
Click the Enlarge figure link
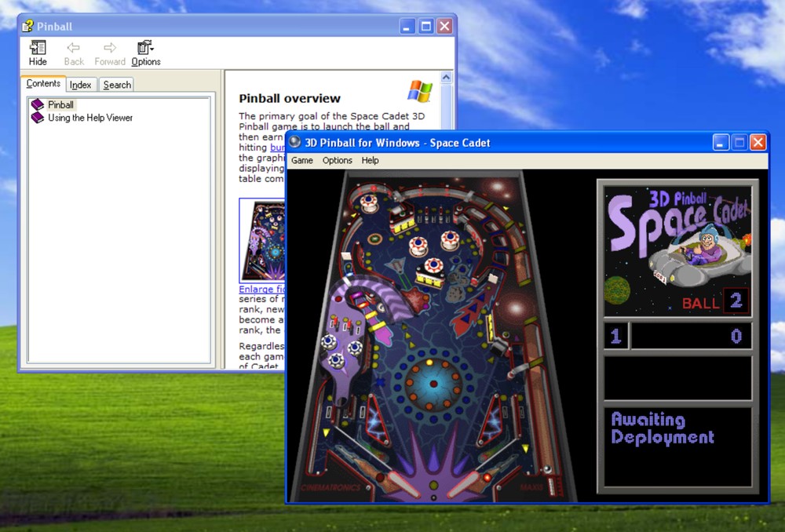(x=259, y=289)
